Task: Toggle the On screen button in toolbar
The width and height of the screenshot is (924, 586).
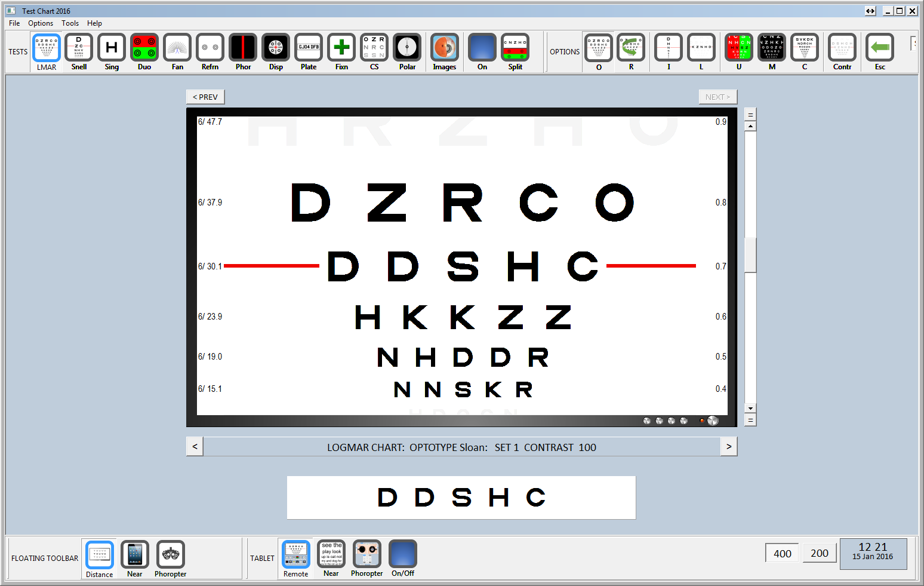Action: click(482, 48)
